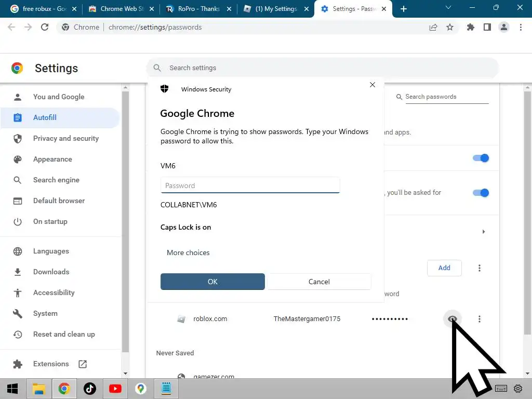Cancel the Windows Security dialog

pyautogui.click(x=319, y=282)
